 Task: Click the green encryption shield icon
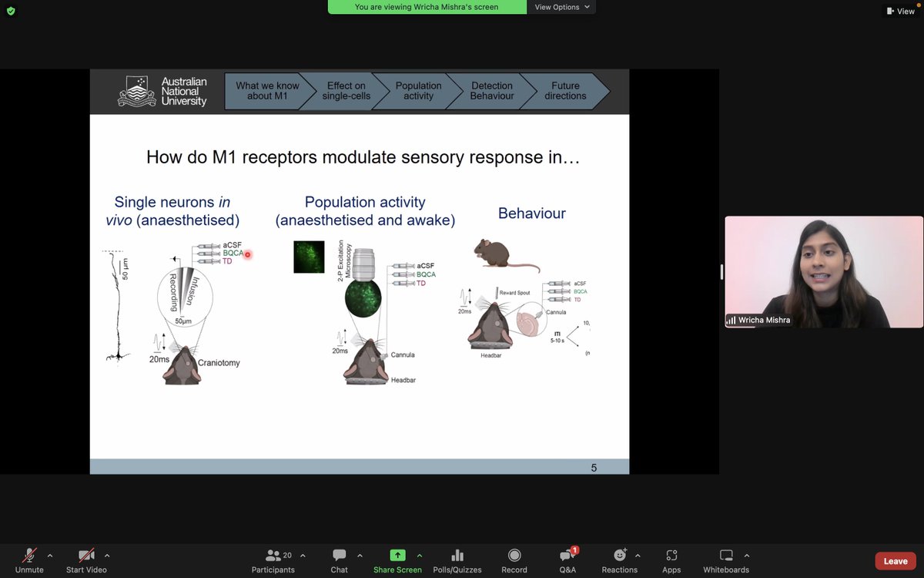[x=11, y=11]
